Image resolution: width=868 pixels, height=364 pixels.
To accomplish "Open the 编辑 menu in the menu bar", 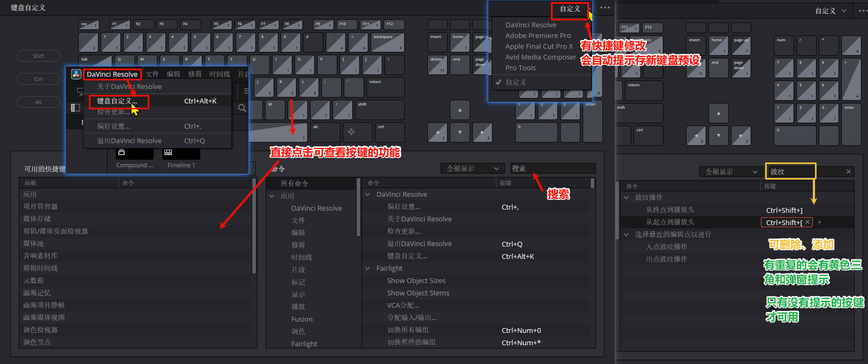I will click(173, 74).
